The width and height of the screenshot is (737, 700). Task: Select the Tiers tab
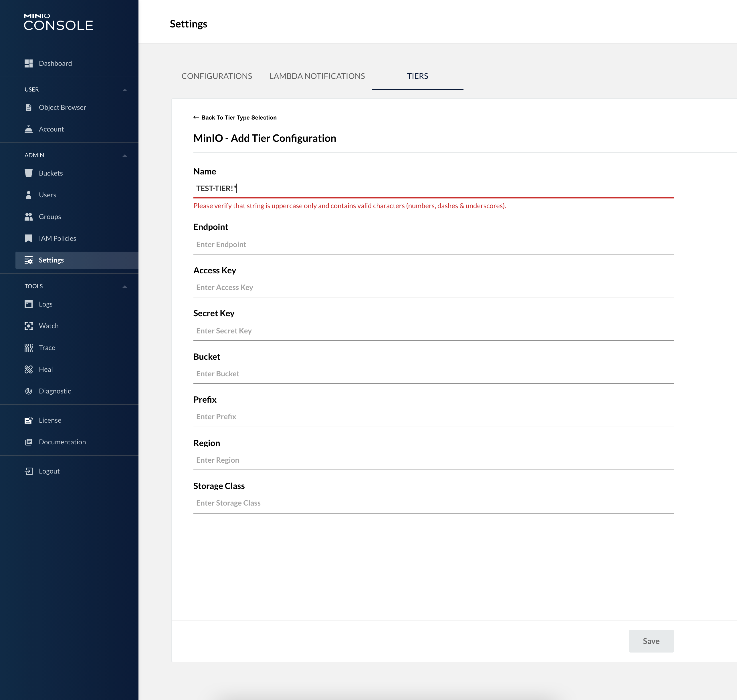(417, 76)
